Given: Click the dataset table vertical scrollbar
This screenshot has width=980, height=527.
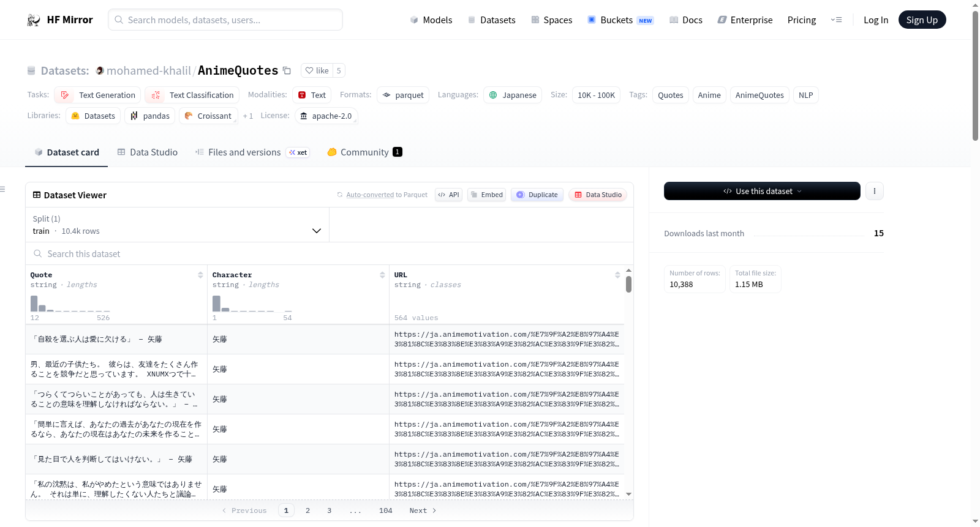Looking at the screenshot, I should pos(628,284).
